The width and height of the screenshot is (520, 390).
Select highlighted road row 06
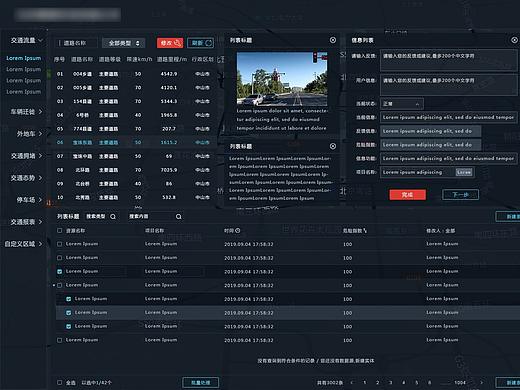[x=135, y=142]
